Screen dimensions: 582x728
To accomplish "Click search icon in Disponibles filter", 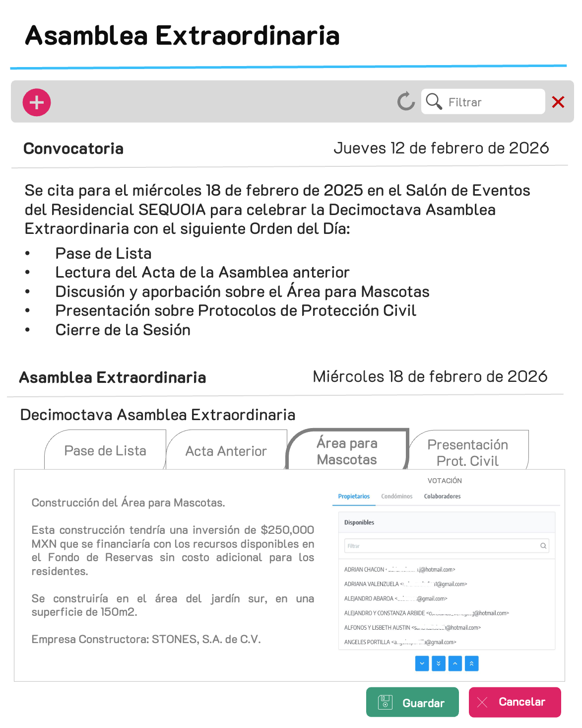I will point(543,546).
